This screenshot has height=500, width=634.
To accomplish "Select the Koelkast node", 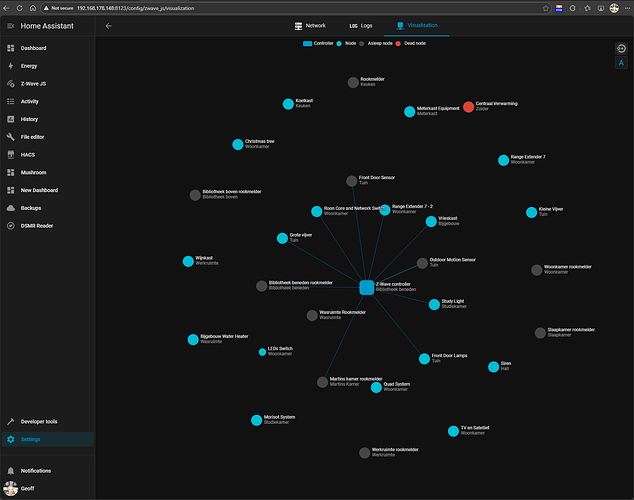I will 288,104.
